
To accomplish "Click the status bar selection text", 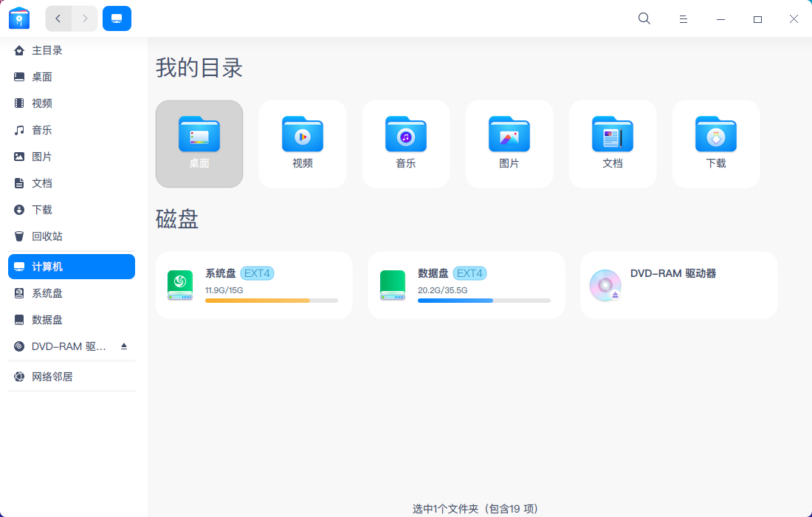I will 475,509.
